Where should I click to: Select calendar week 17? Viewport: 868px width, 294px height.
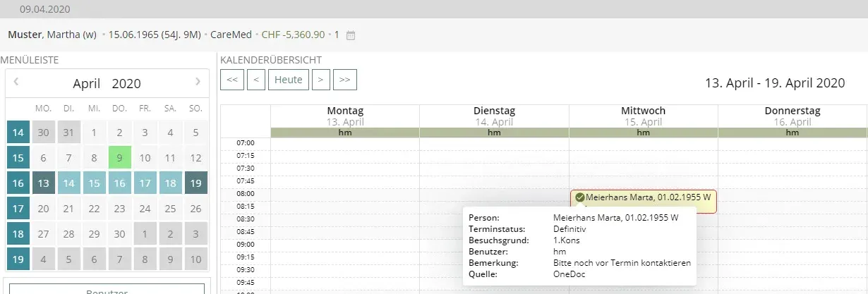pos(18,209)
